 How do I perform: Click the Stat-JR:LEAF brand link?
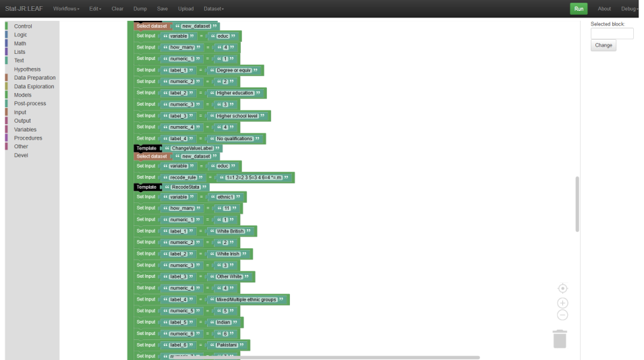24,9
